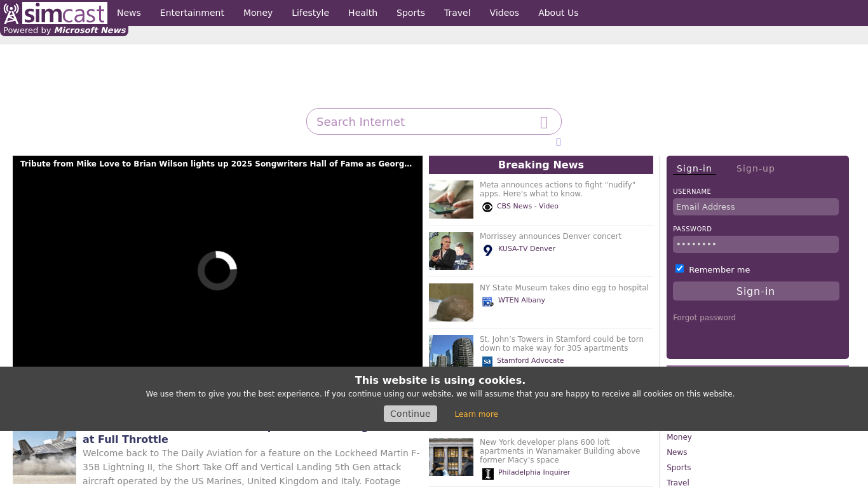The width and height of the screenshot is (868, 488).
Task: Click the Brian Wilson tribute video title
Action: (216, 164)
